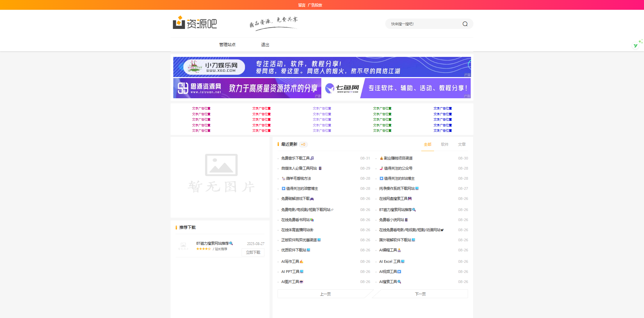
Task: Open 管理站点 in navigation menu
Action: pyautogui.click(x=227, y=45)
